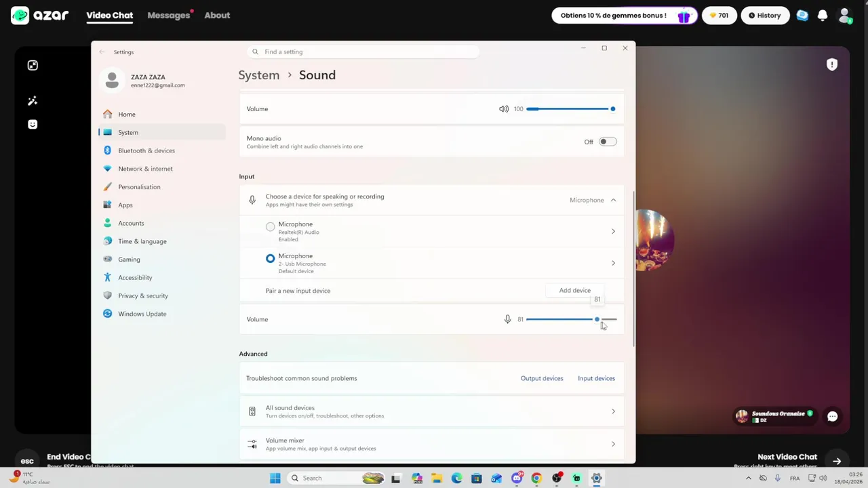
Task: Open Microsoft Edge from taskbar
Action: click(456, 478)
